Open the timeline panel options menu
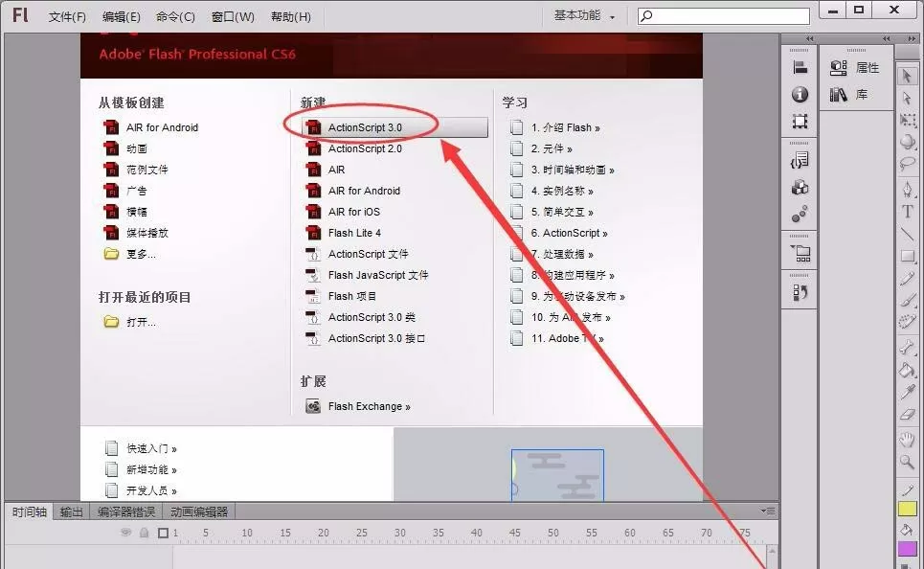 tap(768, 511)
